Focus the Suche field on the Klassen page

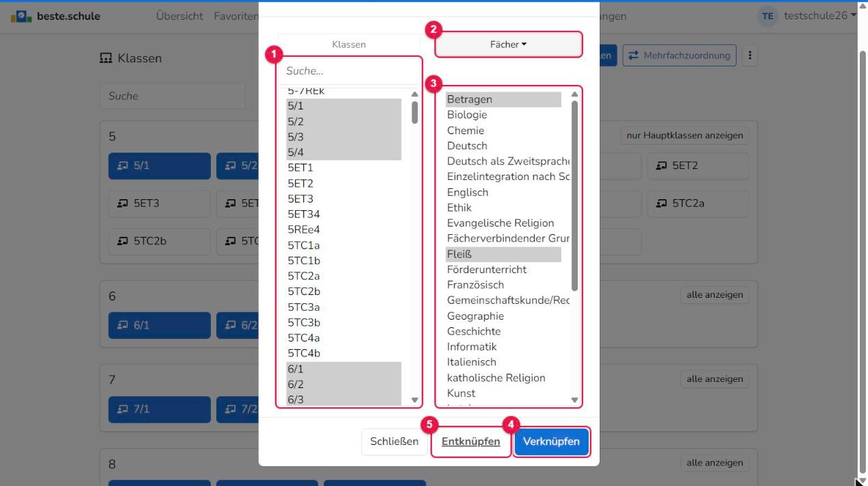point(173,96)
